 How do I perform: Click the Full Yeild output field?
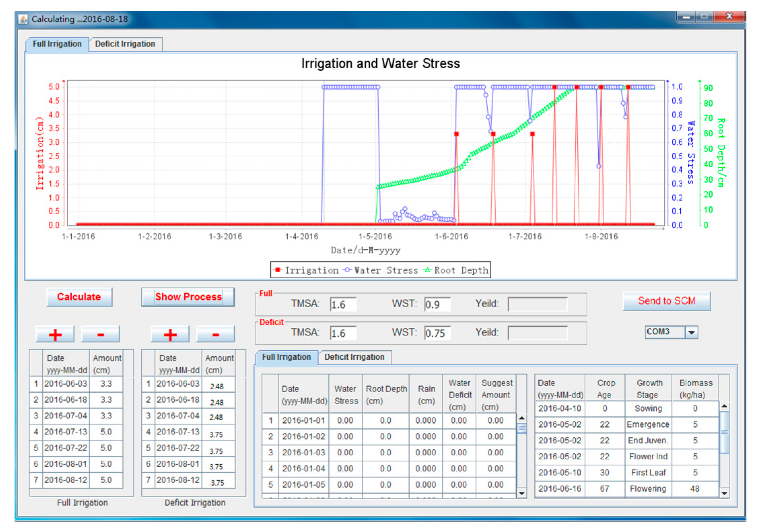point(537,304)
